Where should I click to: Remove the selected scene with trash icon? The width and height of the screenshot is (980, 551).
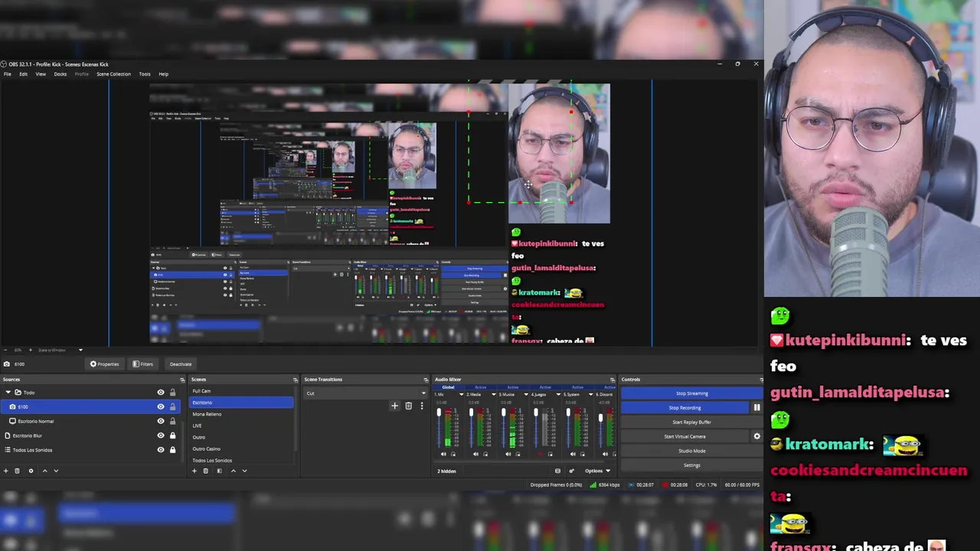tap(205, 471)
